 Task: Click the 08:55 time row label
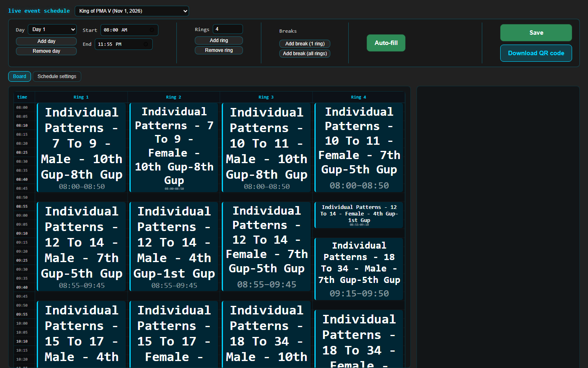click(22, 206)
